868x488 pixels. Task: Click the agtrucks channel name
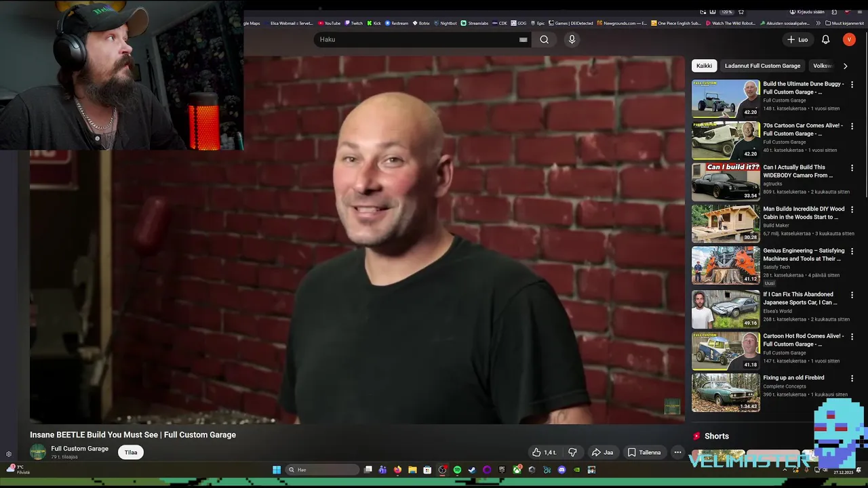click(772, 184)
